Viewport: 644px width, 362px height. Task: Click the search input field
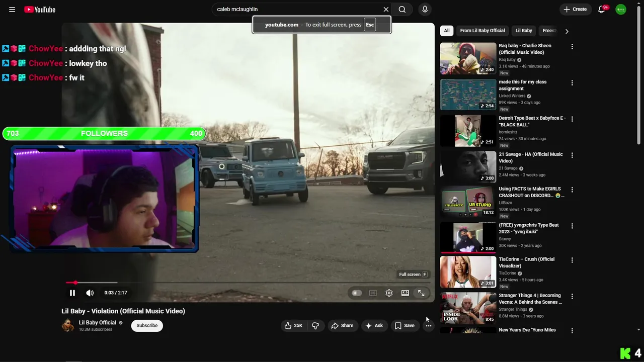coord(298,10)
